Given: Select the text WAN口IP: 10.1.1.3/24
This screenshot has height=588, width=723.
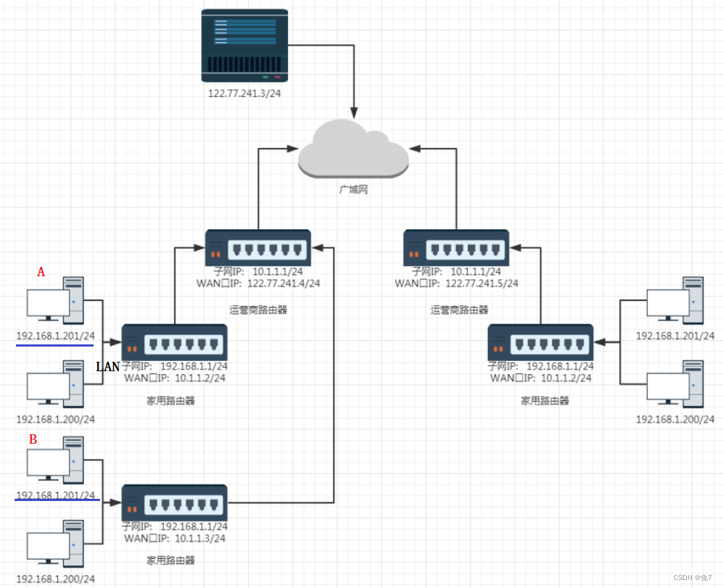Looking at the screenshot, I should (x=175, y=538).
